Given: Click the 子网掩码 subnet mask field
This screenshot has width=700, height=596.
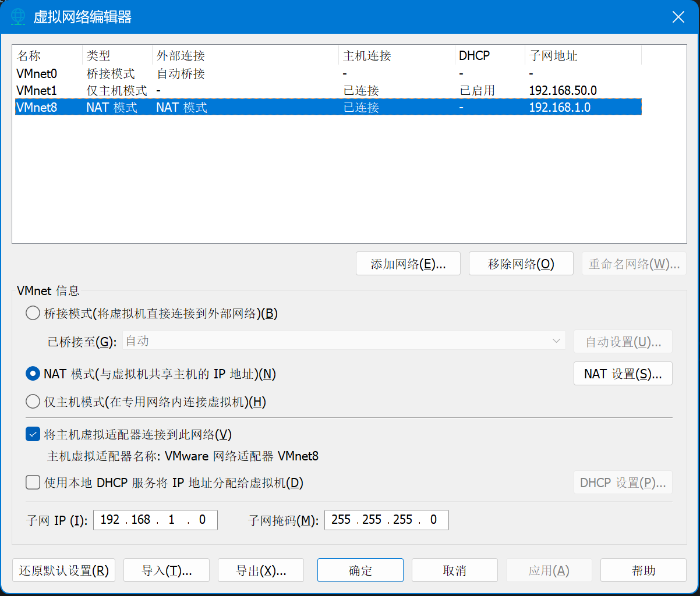Looking at the screenshot, I should (x=386, y=519).
